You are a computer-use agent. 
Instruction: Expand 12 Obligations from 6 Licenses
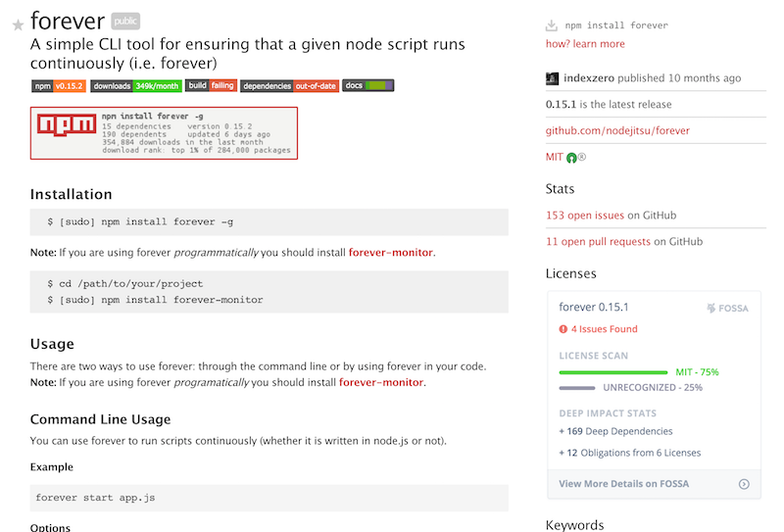(629, 453)
